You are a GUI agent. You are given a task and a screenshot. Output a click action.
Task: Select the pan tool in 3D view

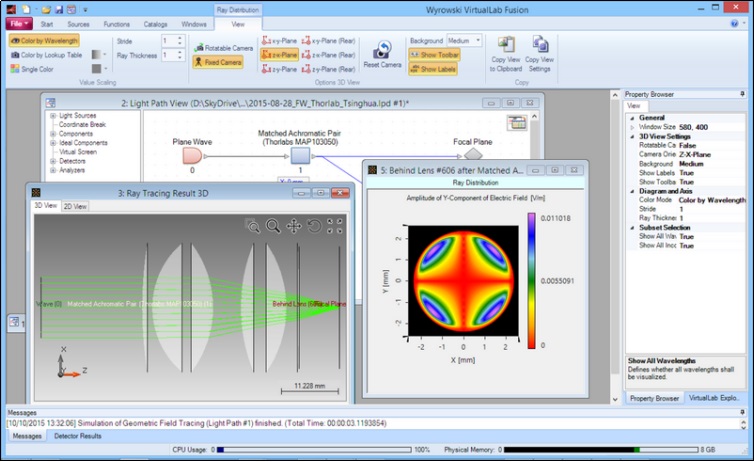point(294,227)
